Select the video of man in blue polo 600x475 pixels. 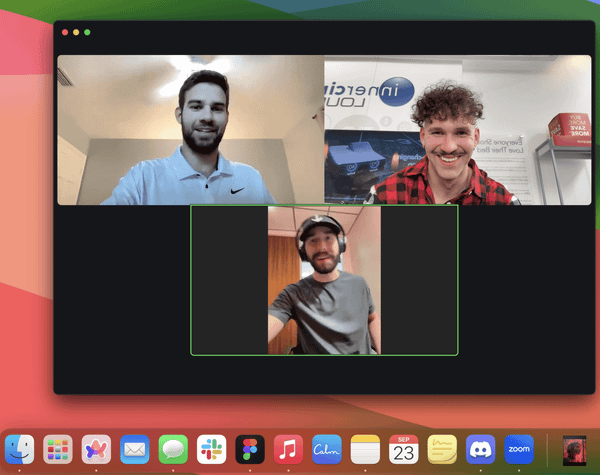click(x=191, y=130)
